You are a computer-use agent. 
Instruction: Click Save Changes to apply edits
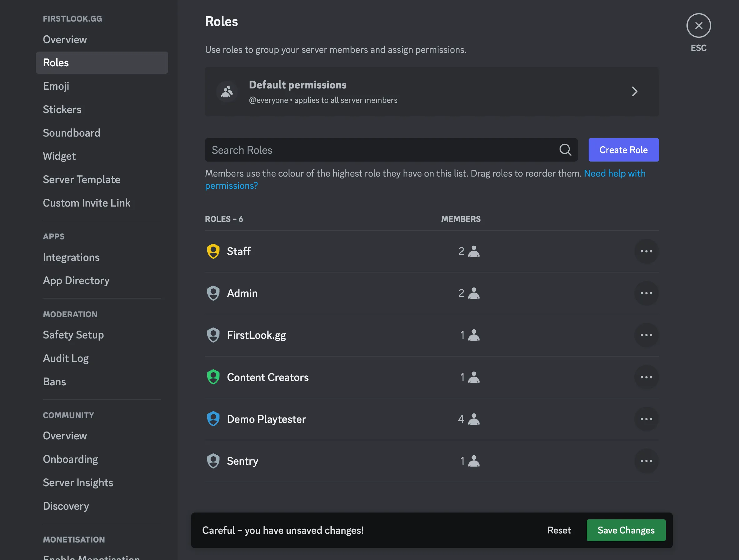pyautogui.click(x=626, y=530)
